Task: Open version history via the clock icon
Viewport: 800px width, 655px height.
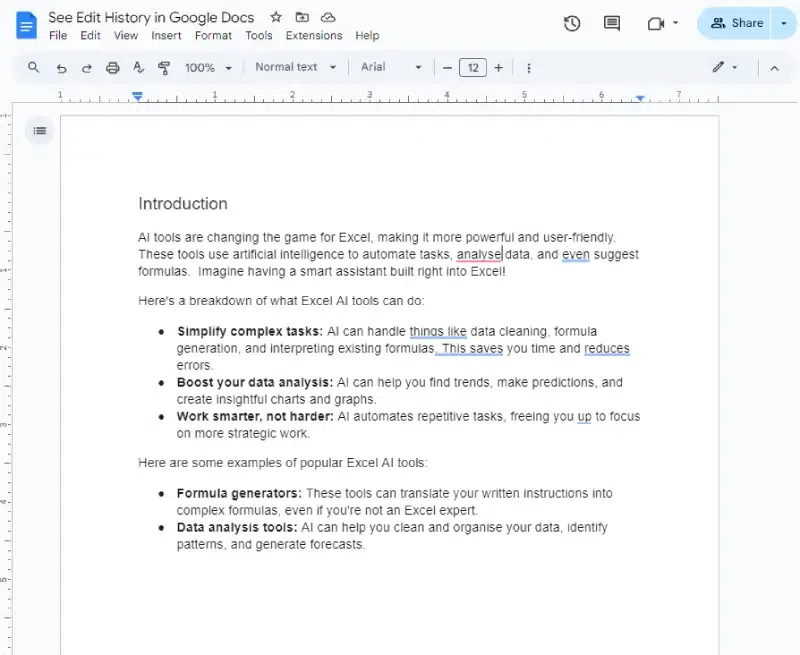Action: (571, 23)
